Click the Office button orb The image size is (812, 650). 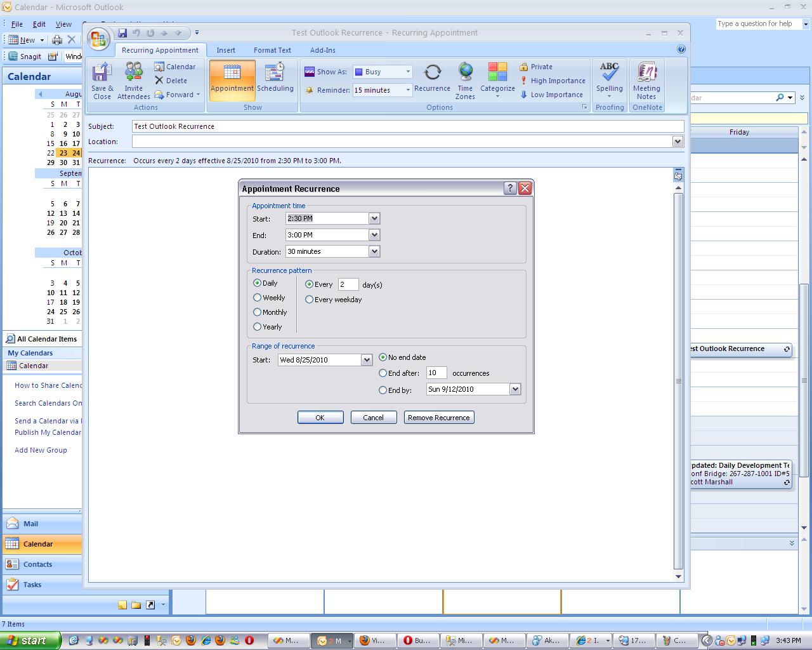click(98, 39)
